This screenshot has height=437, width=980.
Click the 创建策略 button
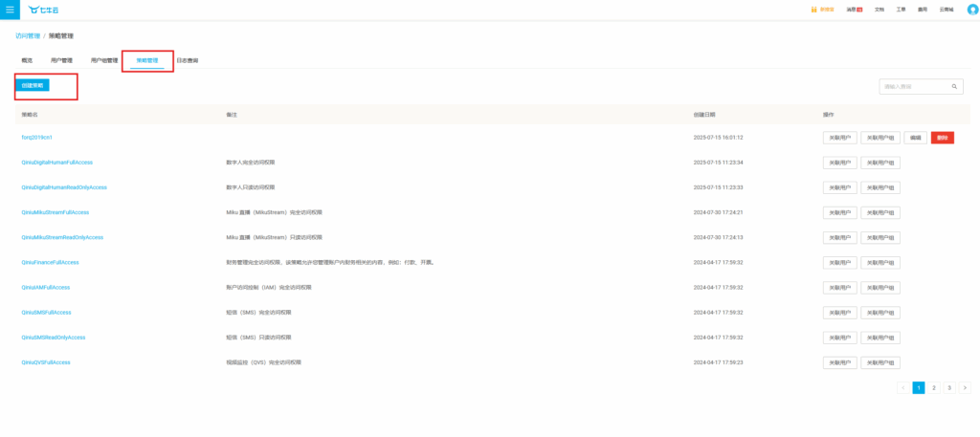[33, 85]
